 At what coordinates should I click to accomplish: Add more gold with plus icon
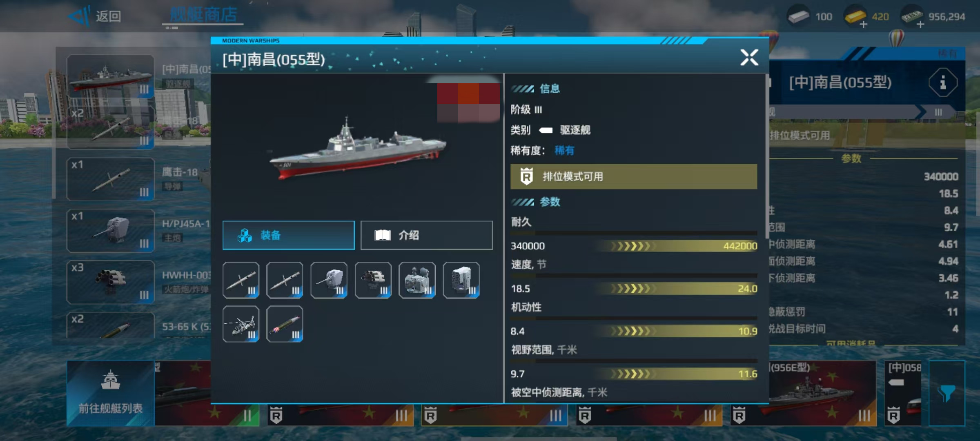click(863, 24)
